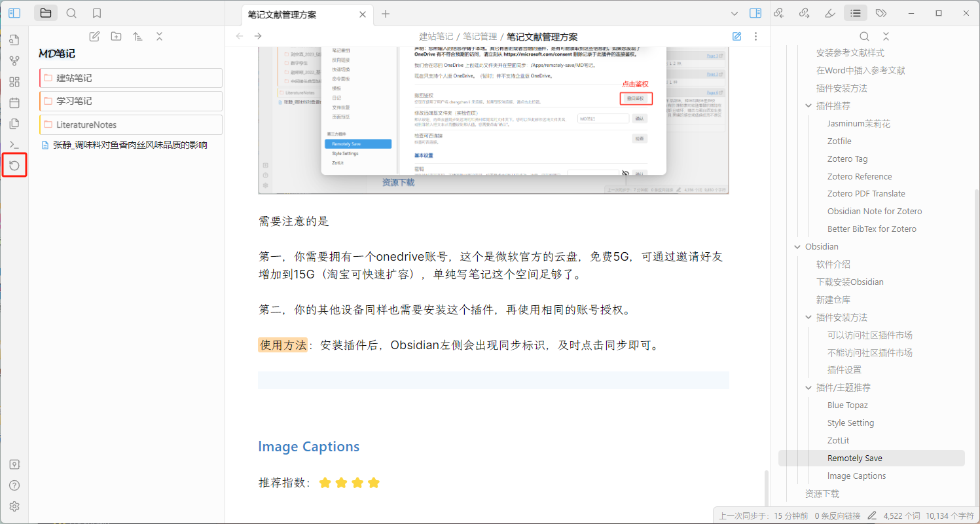
Task: Navigate back in note history
Action: tap(239, 37)
